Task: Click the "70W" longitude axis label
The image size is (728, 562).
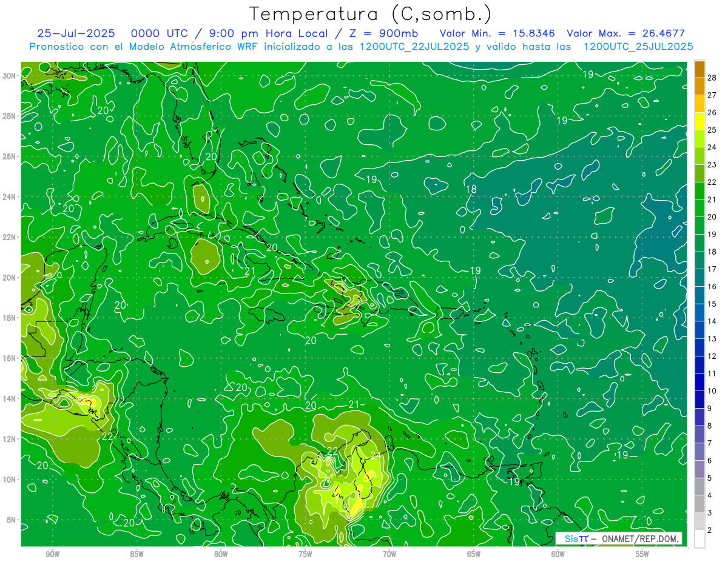Action: tap(389, 554)
